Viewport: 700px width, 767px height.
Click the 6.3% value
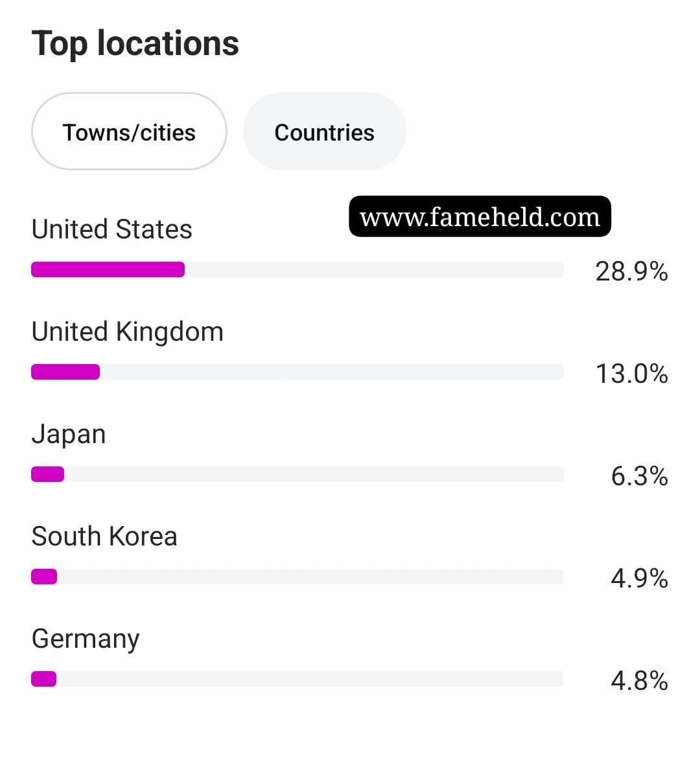click(639, 476)
